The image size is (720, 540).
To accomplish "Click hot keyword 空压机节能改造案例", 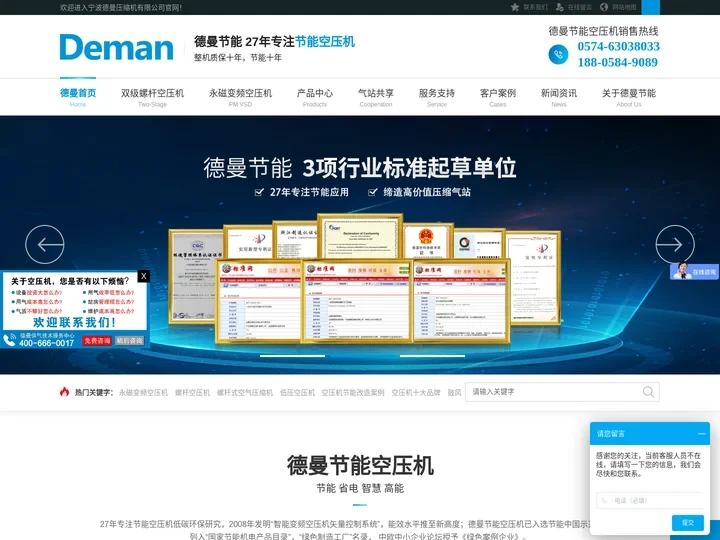I will 353,393.
